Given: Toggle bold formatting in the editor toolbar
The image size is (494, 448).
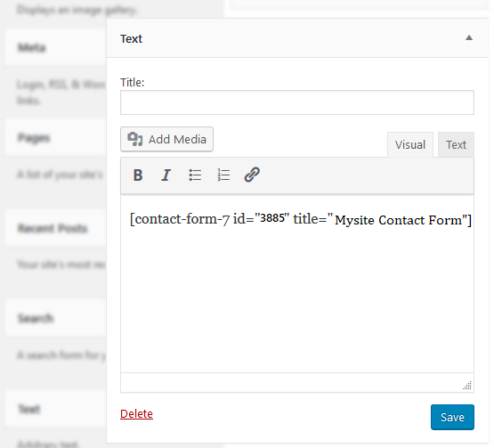Looking at the screenshot, I should [138, 175].
